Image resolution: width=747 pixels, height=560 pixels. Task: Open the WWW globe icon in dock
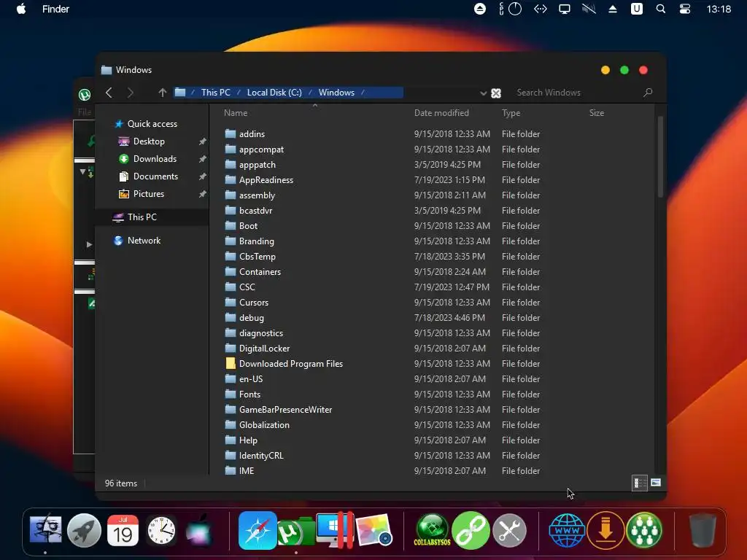[567, 531]
